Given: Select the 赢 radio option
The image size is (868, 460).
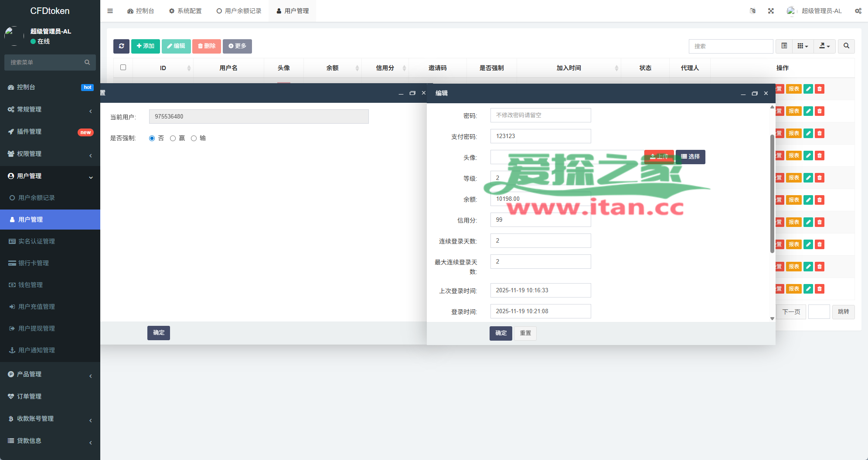Looking at the screenshot, I should pos(173,139).
